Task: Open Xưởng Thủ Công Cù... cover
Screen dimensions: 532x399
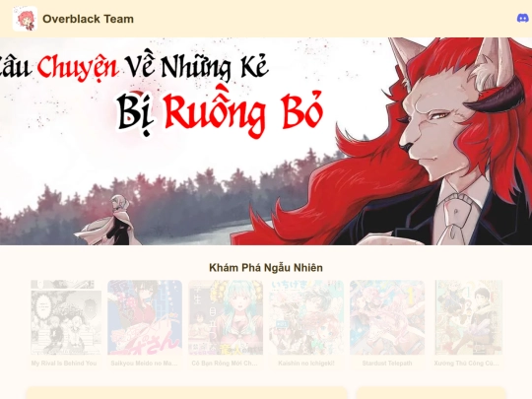Action: 468,317
